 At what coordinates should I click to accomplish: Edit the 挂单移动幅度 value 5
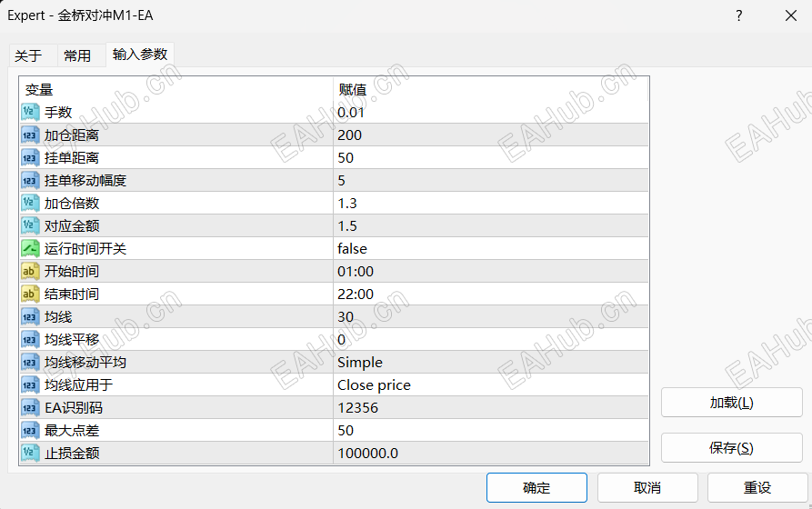coord(490,181)
